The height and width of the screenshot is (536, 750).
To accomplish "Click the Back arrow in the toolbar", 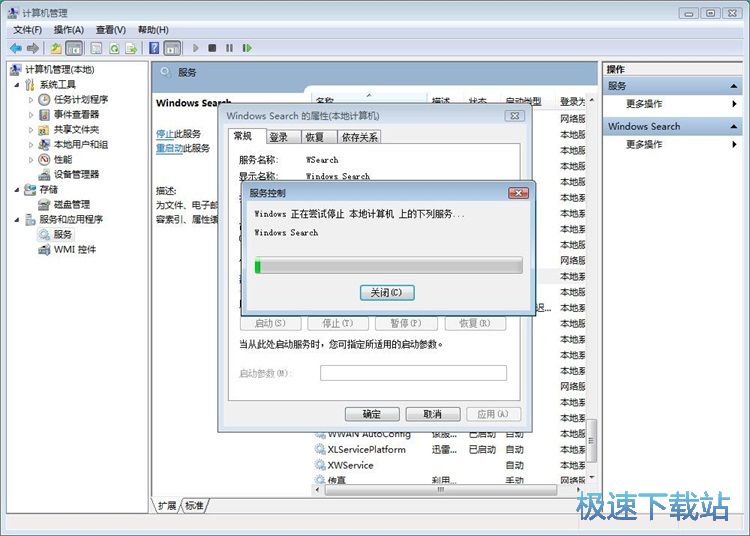I will pyautogui.click(x=16, y=48).
